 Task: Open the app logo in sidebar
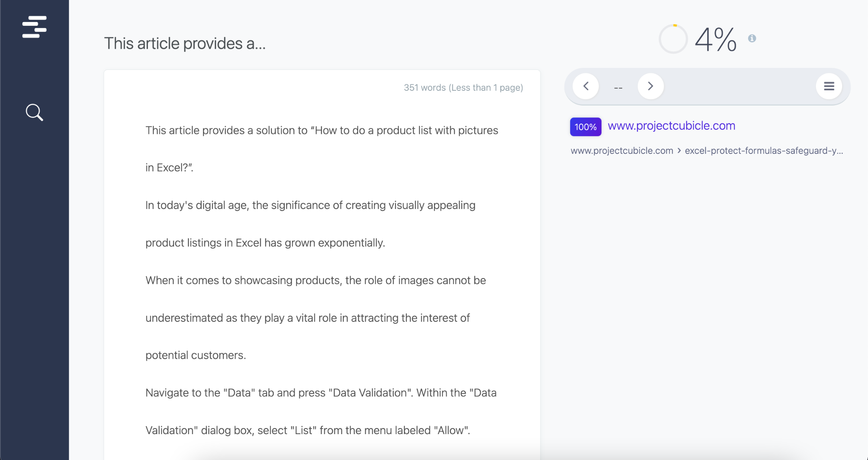[x=34, y=27]
